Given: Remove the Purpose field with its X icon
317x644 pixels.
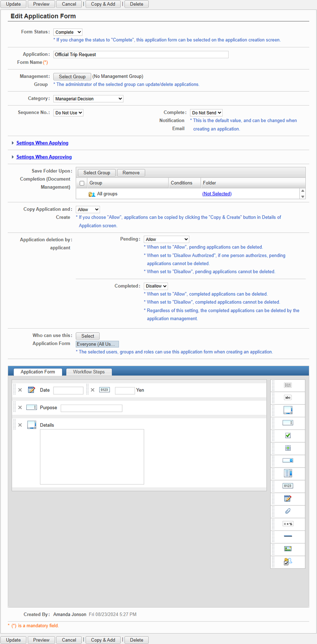Looking at the screenshot, I should tap(20, 408).
